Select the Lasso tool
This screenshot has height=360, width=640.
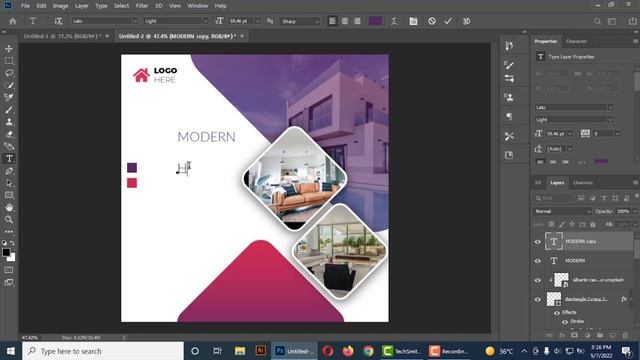point(9,73)
